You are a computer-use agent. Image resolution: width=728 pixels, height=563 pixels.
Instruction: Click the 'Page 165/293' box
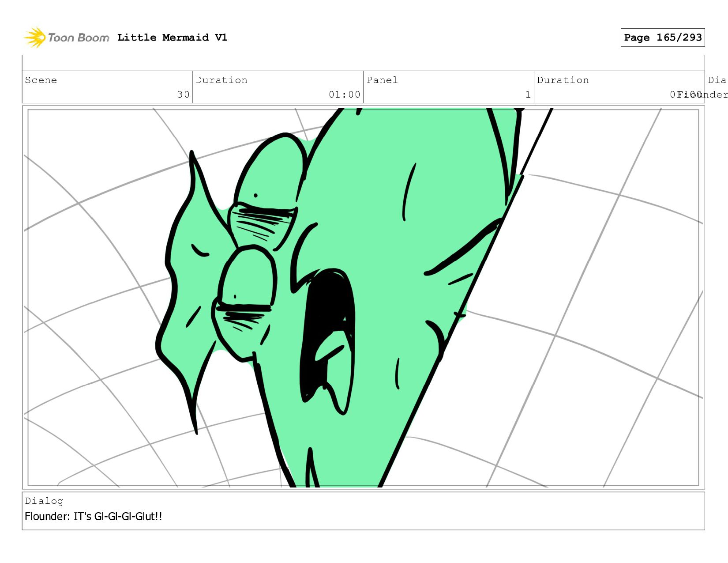pos(663,38)
